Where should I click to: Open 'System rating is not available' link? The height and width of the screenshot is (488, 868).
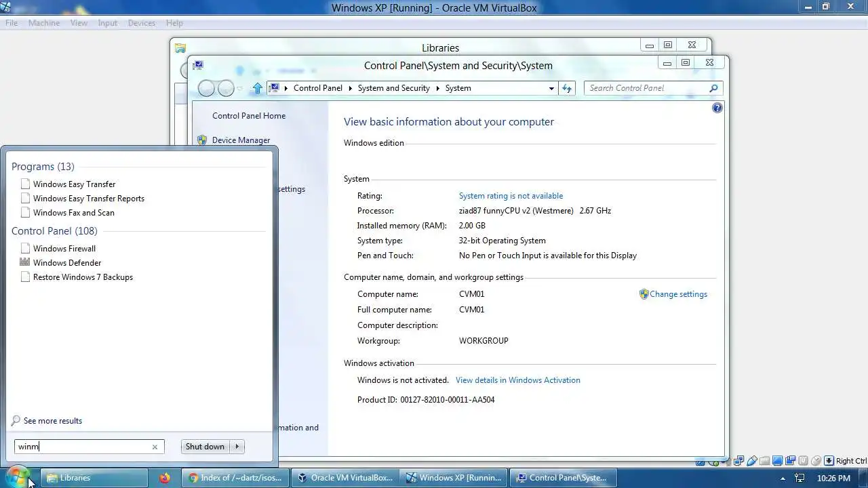(x=511, y=196)
